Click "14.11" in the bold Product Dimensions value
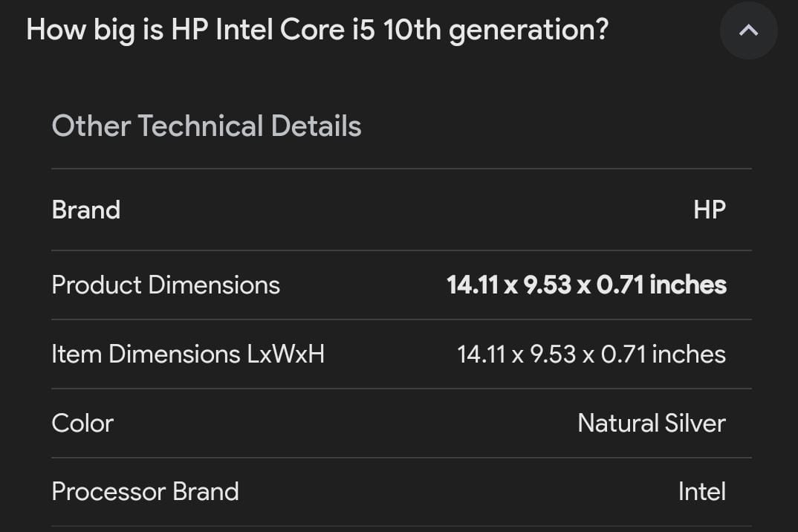 [473, 285]
